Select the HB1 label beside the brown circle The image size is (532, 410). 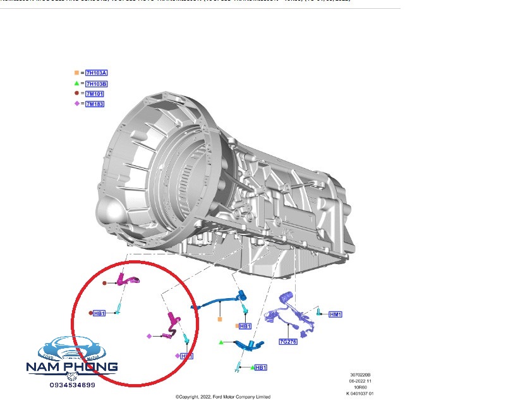coord(99,313)
